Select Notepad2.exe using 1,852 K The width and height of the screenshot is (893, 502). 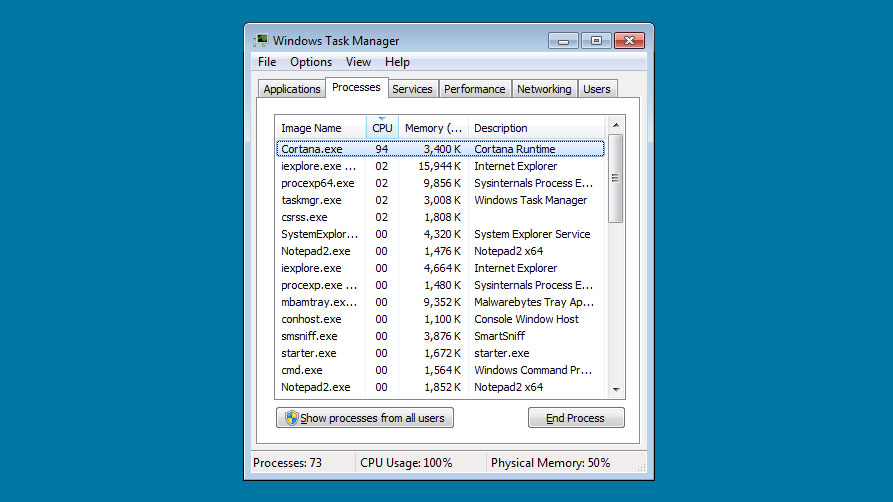(440, 387)
